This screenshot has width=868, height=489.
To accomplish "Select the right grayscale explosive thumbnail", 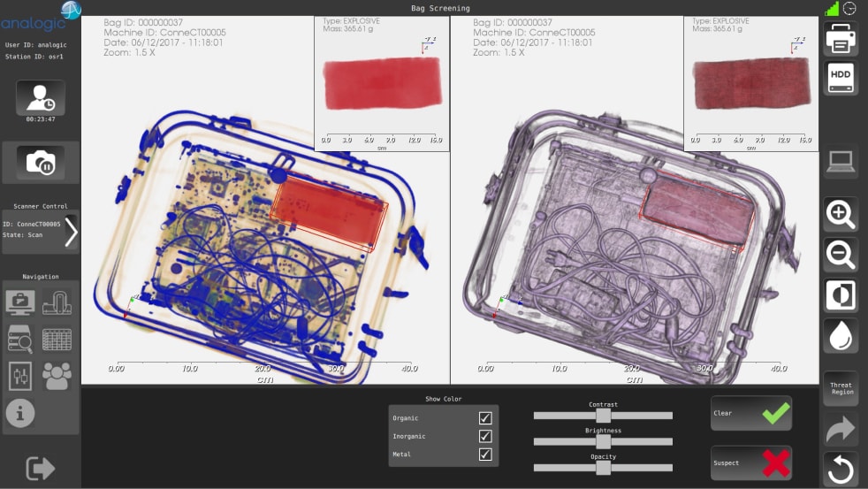I will [x=751, y=84].
